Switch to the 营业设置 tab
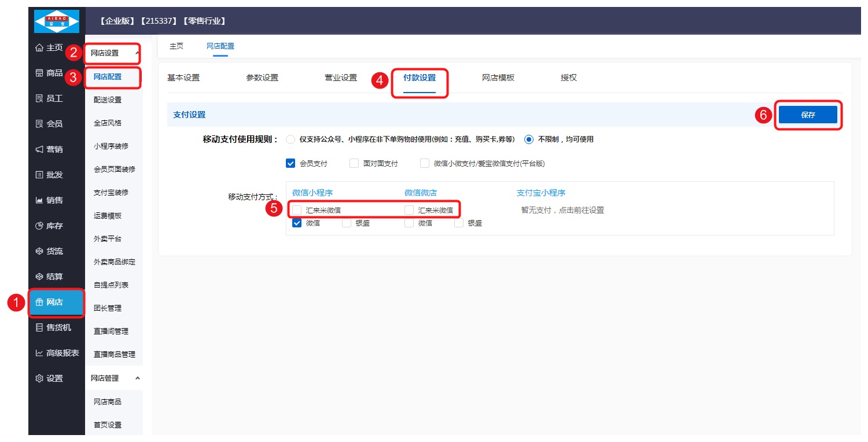Image resolution: width=868 pixels, height=442 pixels. (x=341, y=78)
